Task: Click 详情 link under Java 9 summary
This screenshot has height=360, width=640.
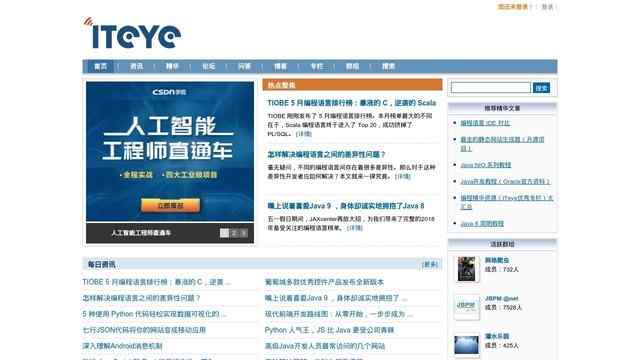Action: click(x=355, y=228)
